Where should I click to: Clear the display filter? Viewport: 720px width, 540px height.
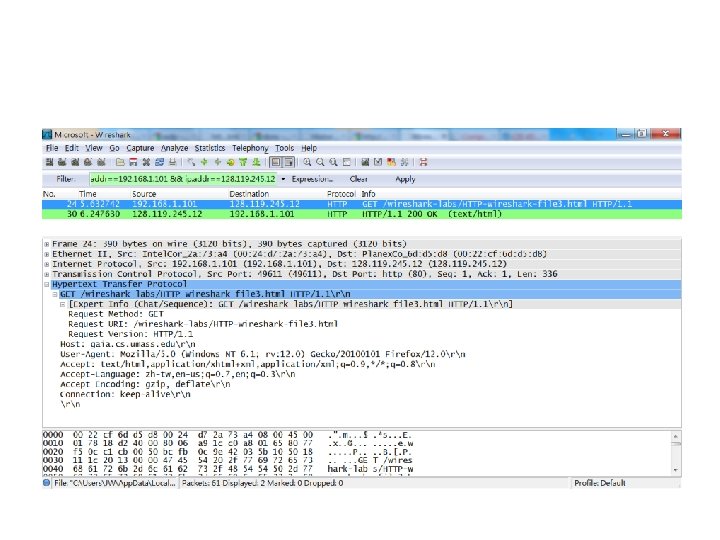pyautogui.click(x=359, y=179)
